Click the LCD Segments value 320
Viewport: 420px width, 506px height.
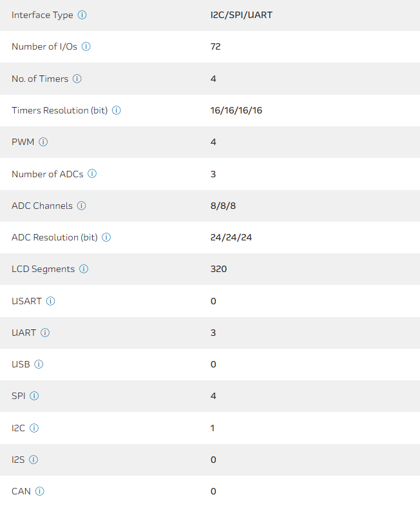coord(218,269)
